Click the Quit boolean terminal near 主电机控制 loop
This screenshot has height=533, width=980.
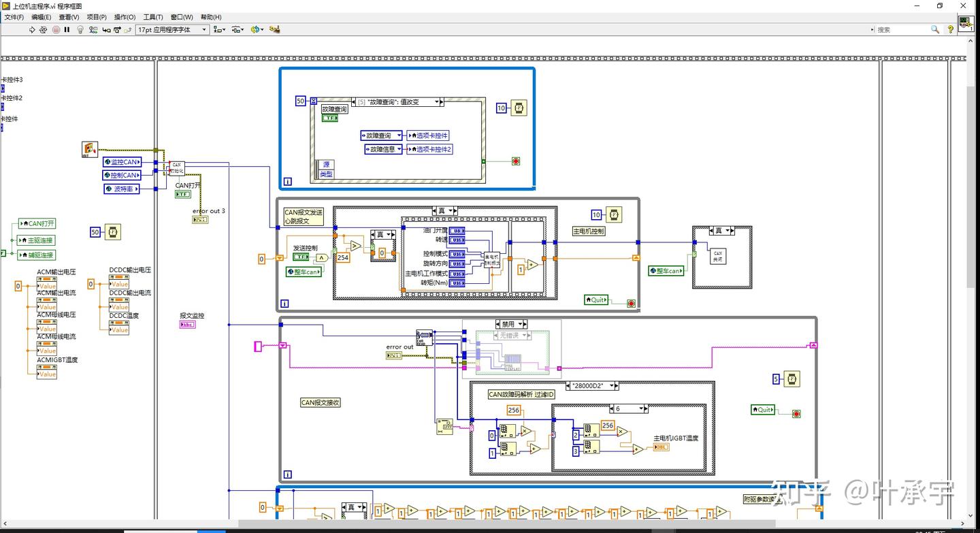(x=596, y=300)
